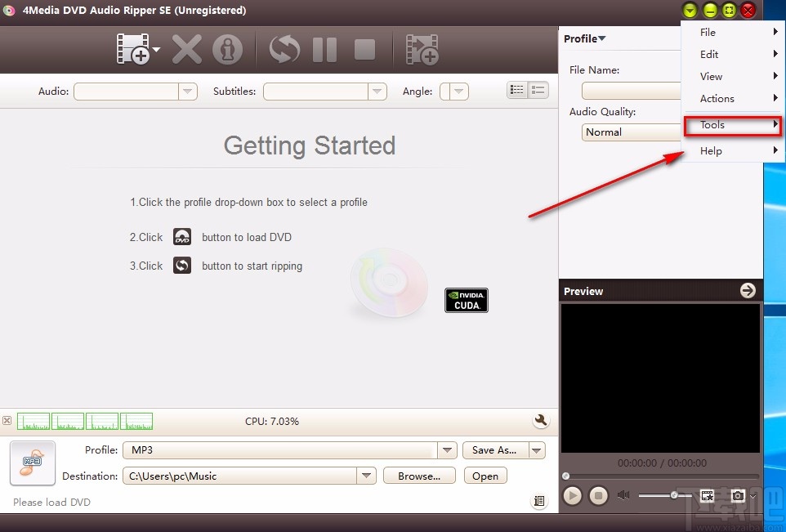The height and width of the screenshot is (532, 786).
Task: Click the Remove (X) toolbar icon
Action: (186, 49)
